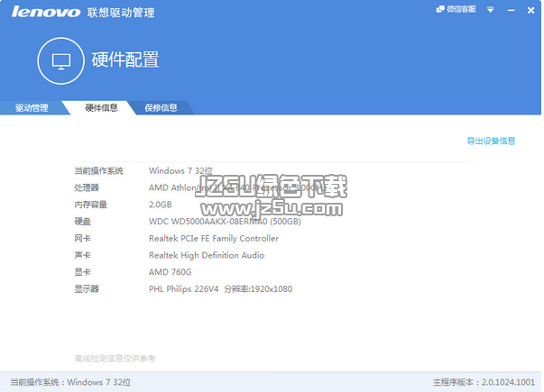The height and width of the screenshot is (392, 544).
Task: Switch to the 驱动管理 tab
Action: pyautogui.click(x=32, y=108)
